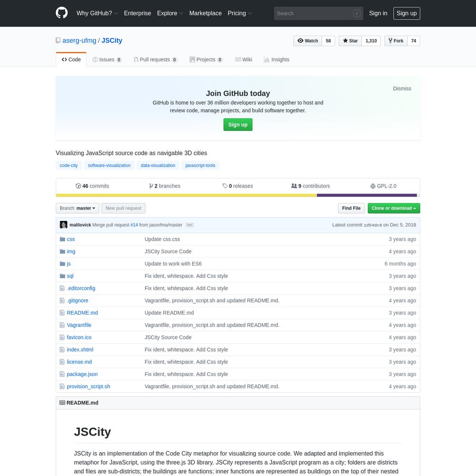
Task: Open the JSCity repository name link
Action: [112, 40]
